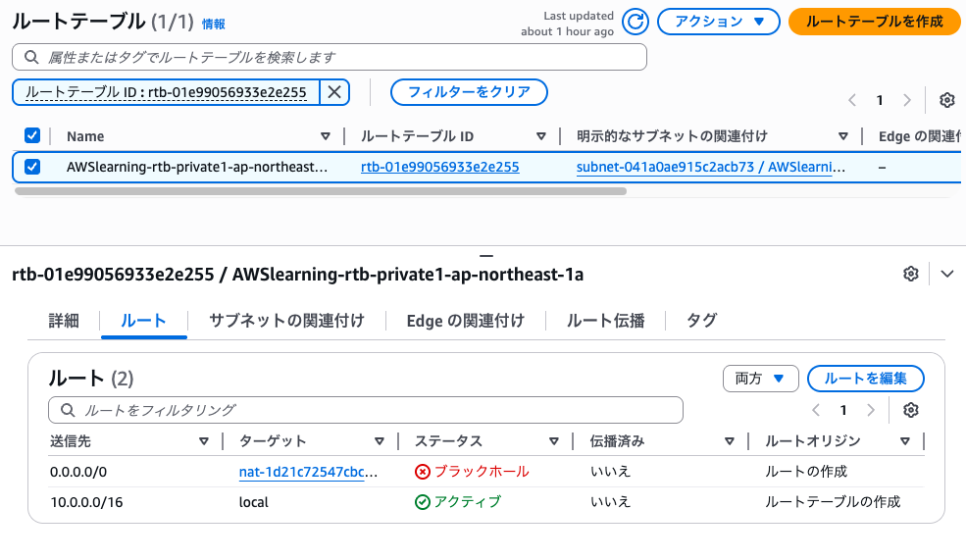
Task: Go to next page of route tables
Action: click(907, 100)
